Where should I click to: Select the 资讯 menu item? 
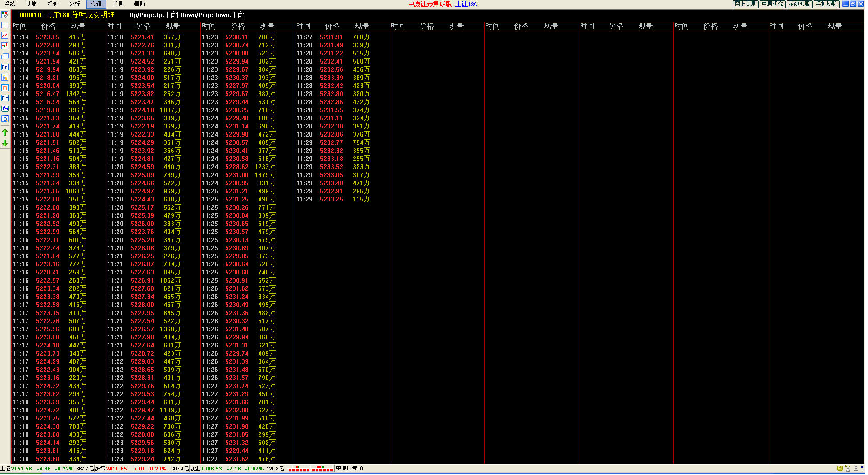[96, 4]
